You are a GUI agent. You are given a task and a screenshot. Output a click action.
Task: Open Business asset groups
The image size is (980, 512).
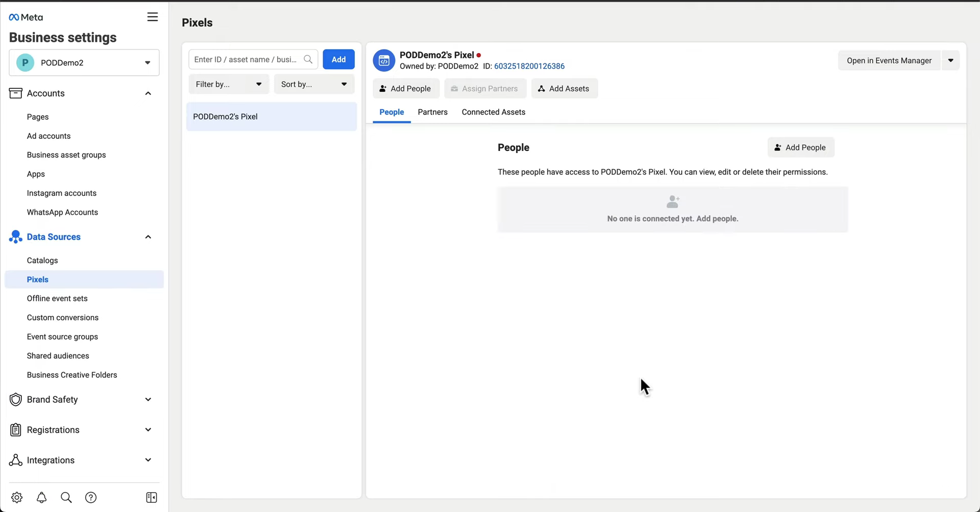[66, 155]
